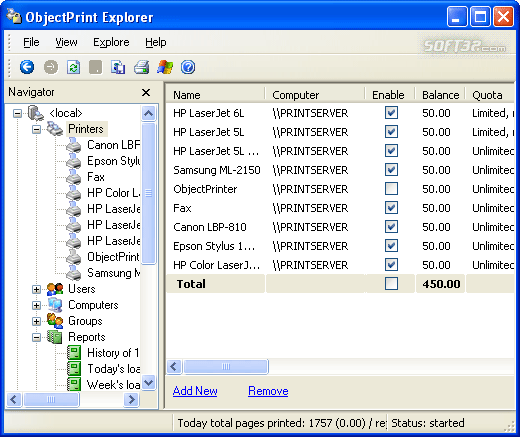Sort by Computer column header
The width and height of the screenshot is (520, 437).
pos(315,95)
